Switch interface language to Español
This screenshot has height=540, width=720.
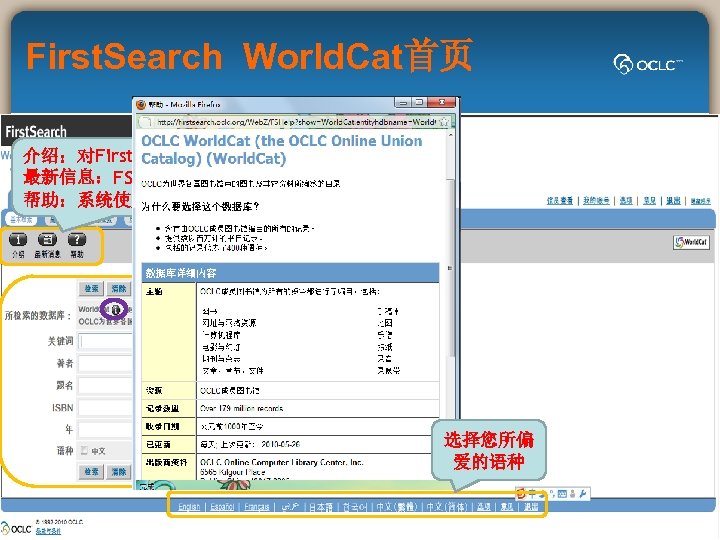[222, 507]
